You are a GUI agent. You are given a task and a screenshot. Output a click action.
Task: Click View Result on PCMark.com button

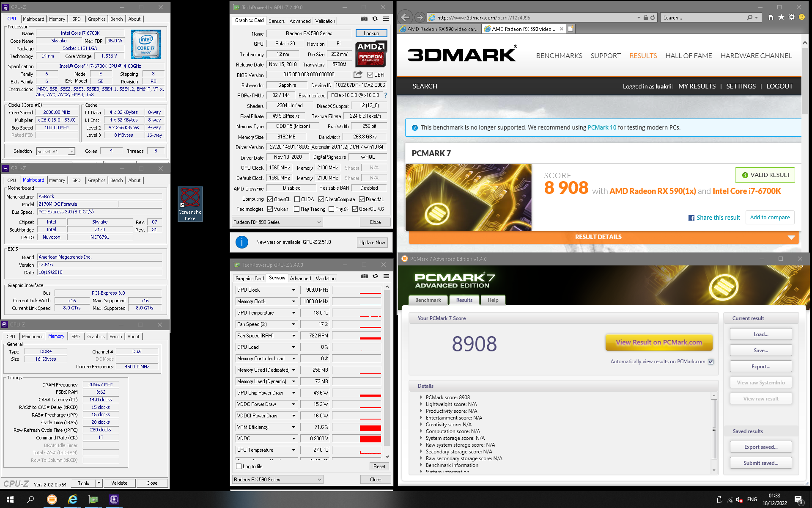tap(658, 342)
